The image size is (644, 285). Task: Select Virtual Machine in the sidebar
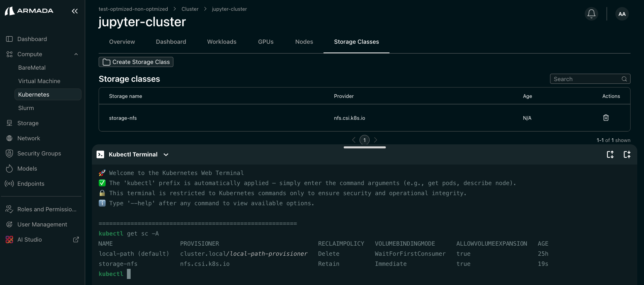click(39, 81)
